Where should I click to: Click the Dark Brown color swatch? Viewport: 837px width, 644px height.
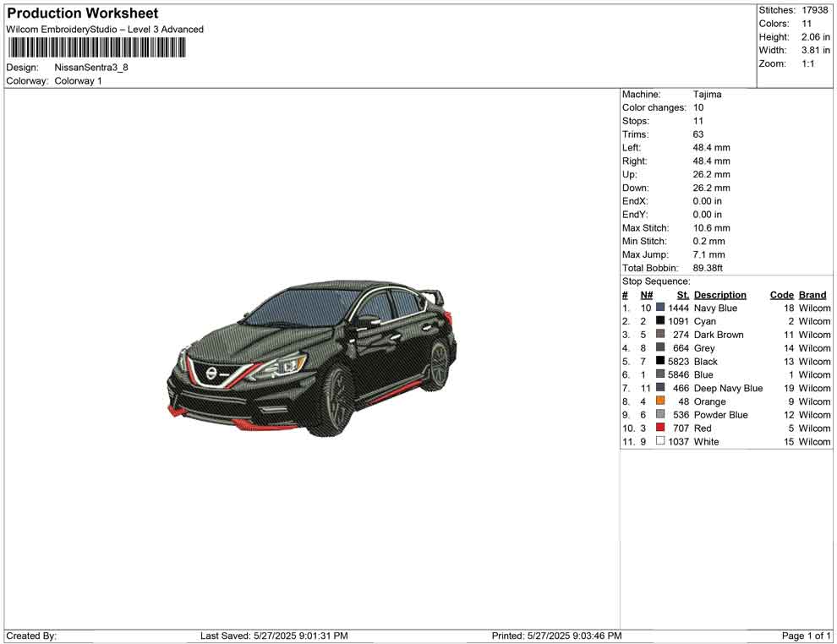660,334
